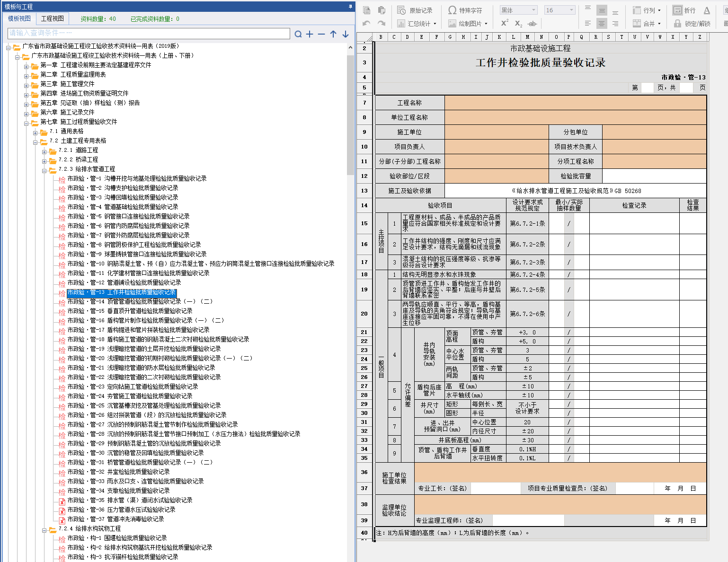728x562 pixels.
Task: Click the move down arrow icon
Action: click(x=346, y=34)
